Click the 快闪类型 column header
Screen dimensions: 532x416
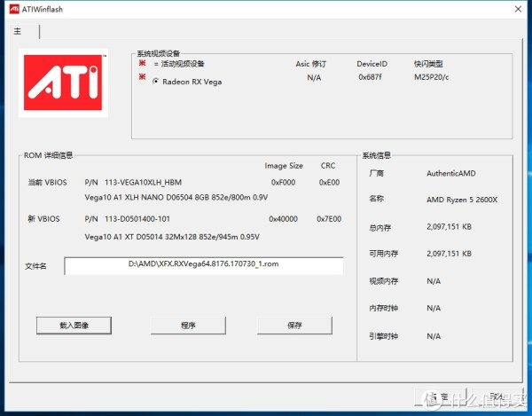[428, 64]
